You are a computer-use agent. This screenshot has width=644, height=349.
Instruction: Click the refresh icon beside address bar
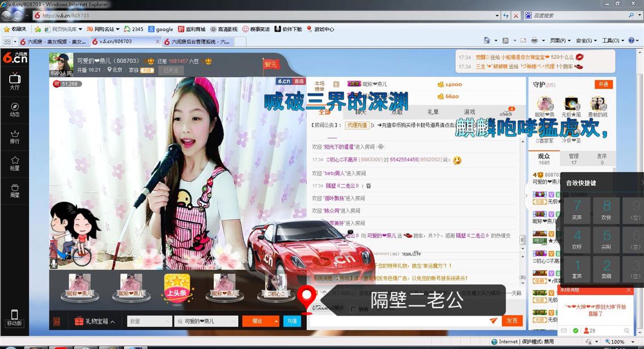506,15
